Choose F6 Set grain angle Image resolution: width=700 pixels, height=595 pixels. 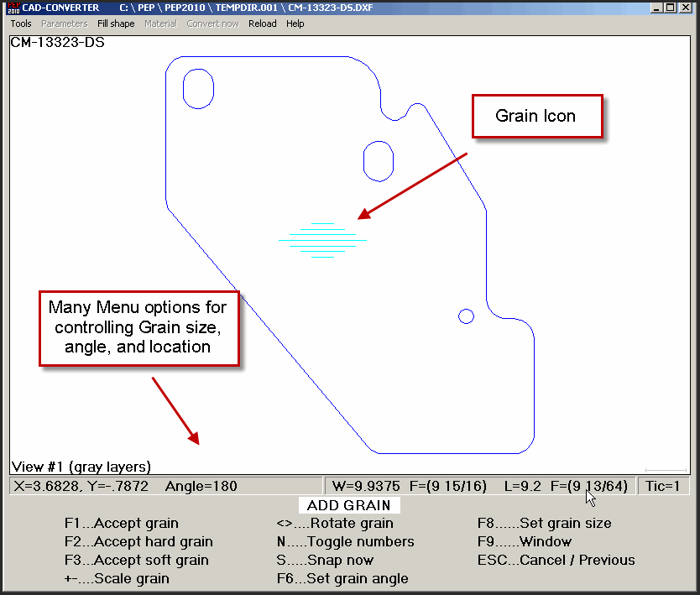click(342, 578)
